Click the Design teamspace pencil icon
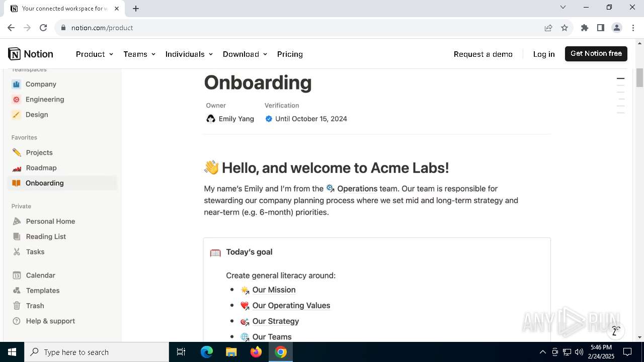 tap(17, 115)
